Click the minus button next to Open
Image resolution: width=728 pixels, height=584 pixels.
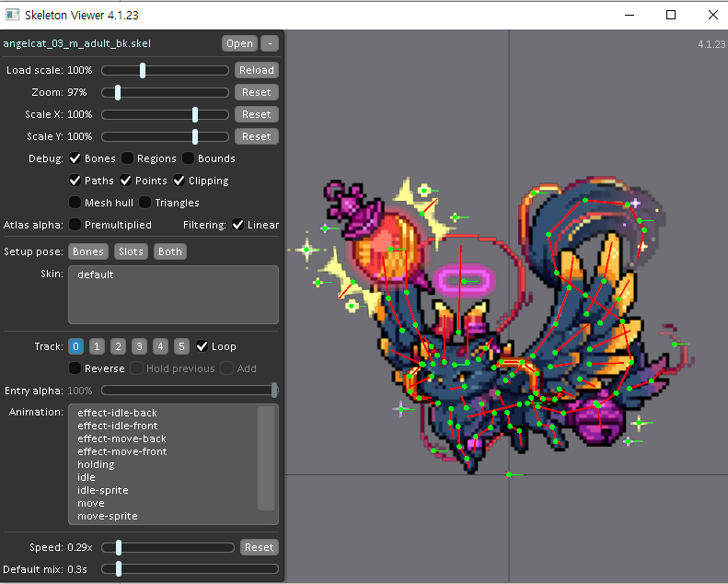coord(269,43)
